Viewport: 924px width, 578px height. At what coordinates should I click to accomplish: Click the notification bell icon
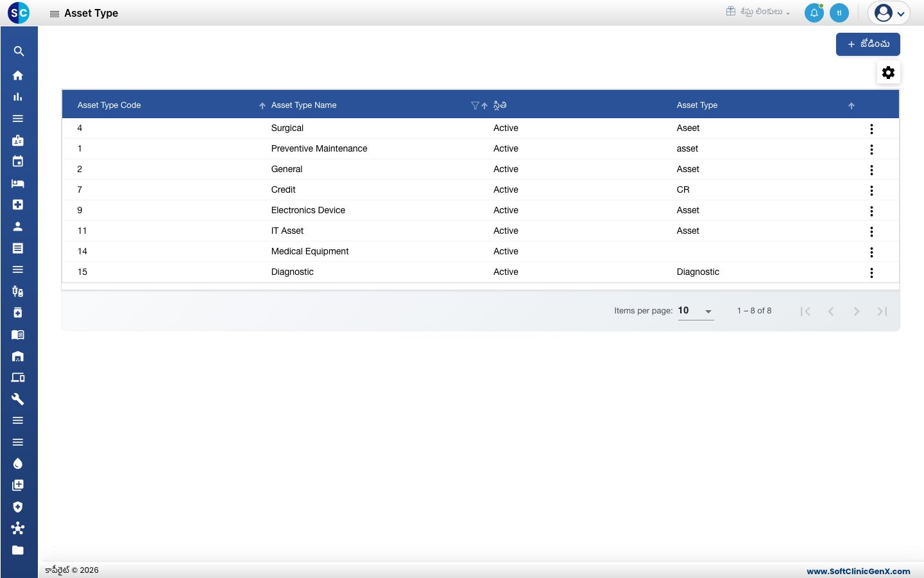click(x=814, y=13)
